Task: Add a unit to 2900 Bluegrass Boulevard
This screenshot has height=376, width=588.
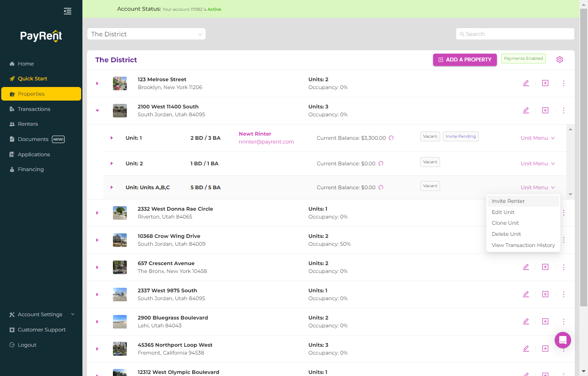Action: (x=545, y=322)
